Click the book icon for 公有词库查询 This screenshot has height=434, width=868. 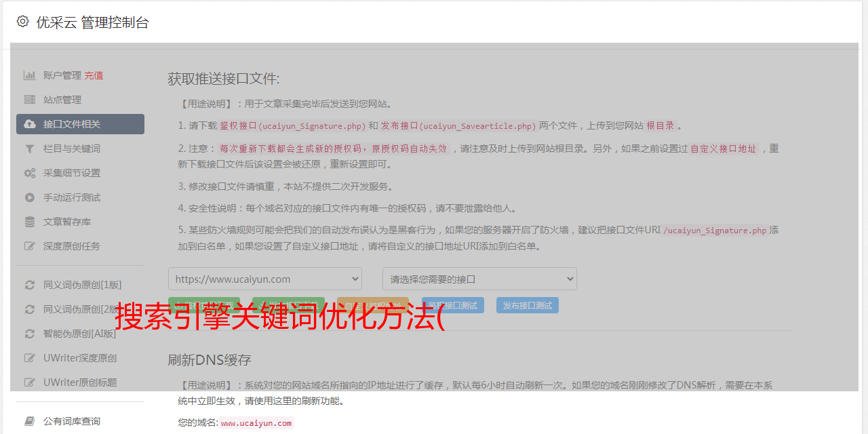[30, 421]
